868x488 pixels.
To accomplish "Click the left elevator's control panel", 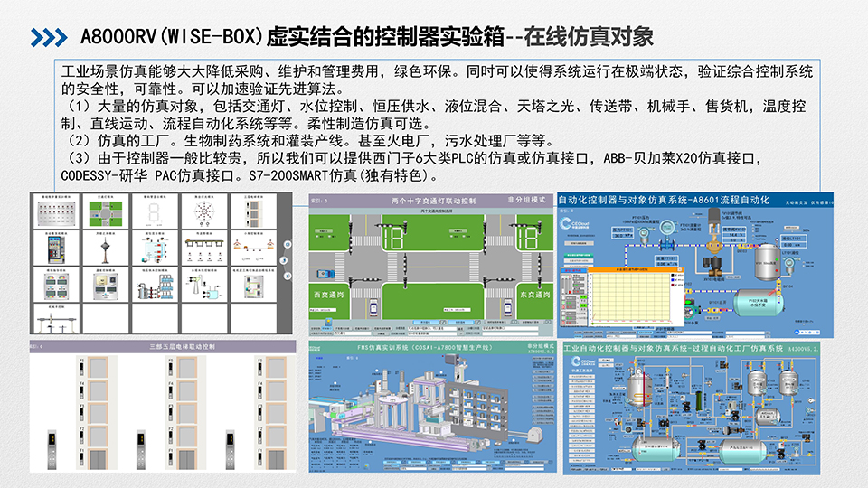I will click(51, 448).
